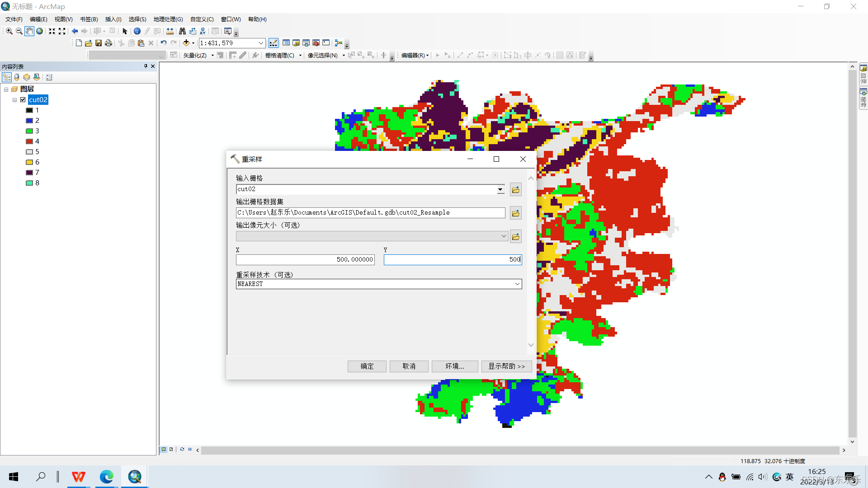Open the Measure ruler tool
868x488 pixels.
point(170,31)
